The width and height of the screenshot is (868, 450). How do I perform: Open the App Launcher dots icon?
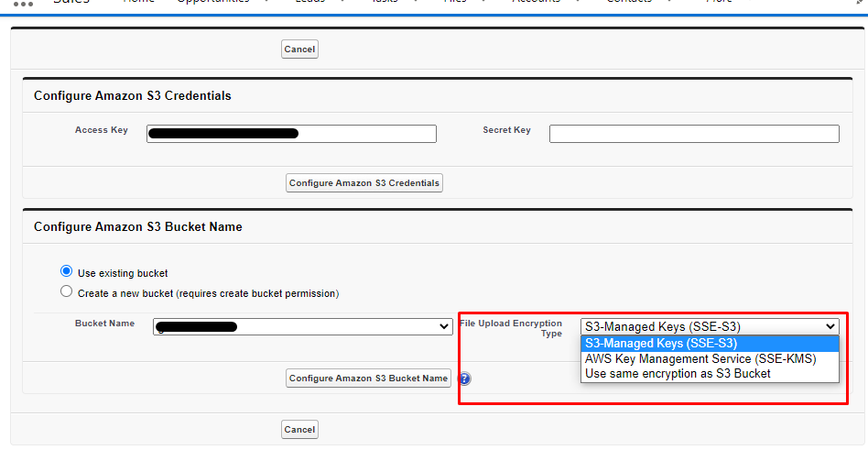[23, 3]
